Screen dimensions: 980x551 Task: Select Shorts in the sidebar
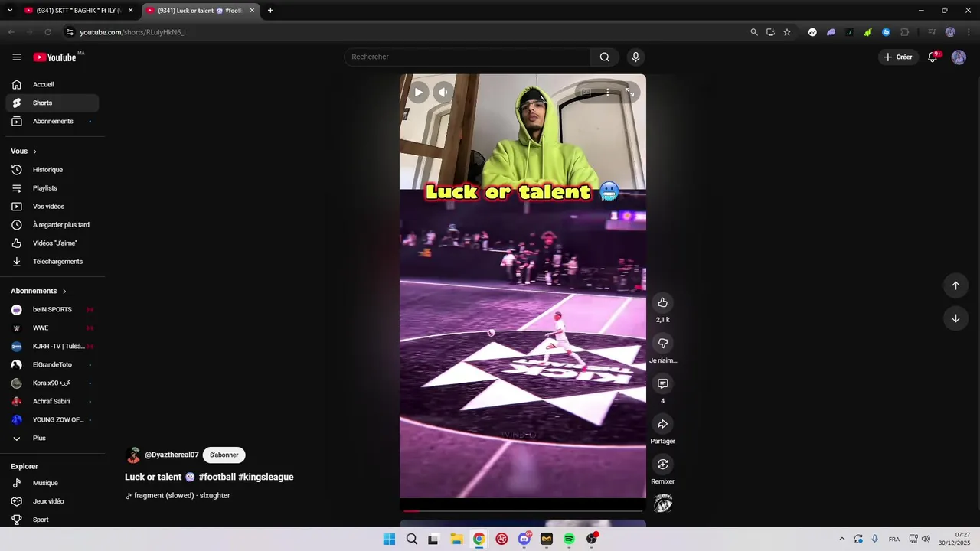(x=52, y=103)
